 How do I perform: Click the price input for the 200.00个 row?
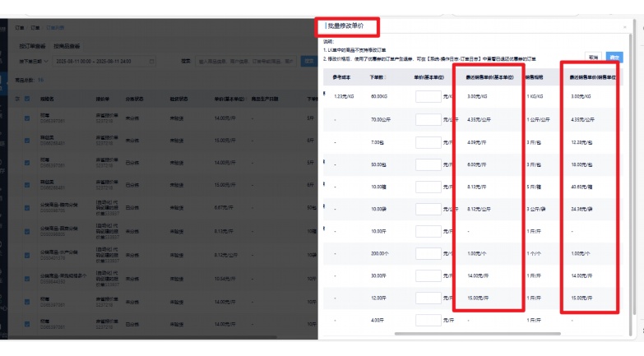coord(429,253)
